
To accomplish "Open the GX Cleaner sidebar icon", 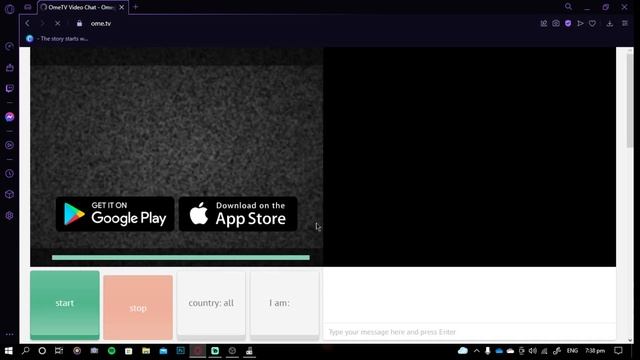I will click(9, 67).
